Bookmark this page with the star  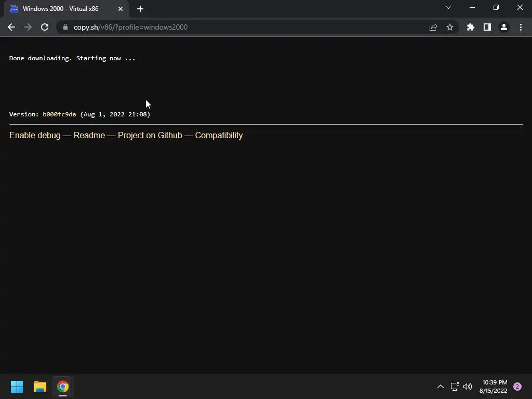click(450, 27)
